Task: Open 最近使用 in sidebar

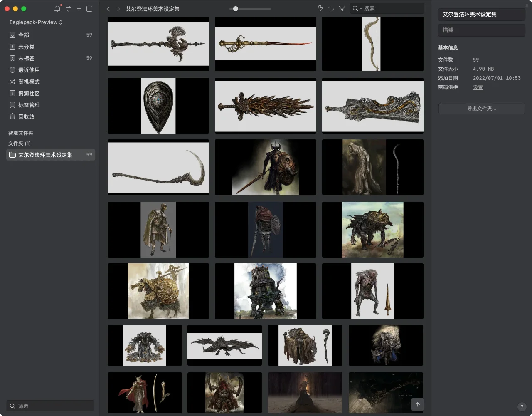Action: [51, 70]
